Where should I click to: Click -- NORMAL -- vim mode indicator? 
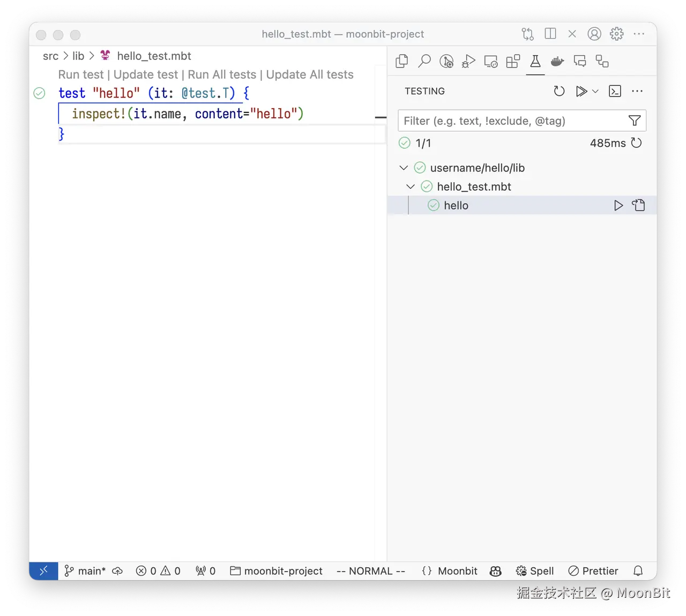(x=371, y=571)
